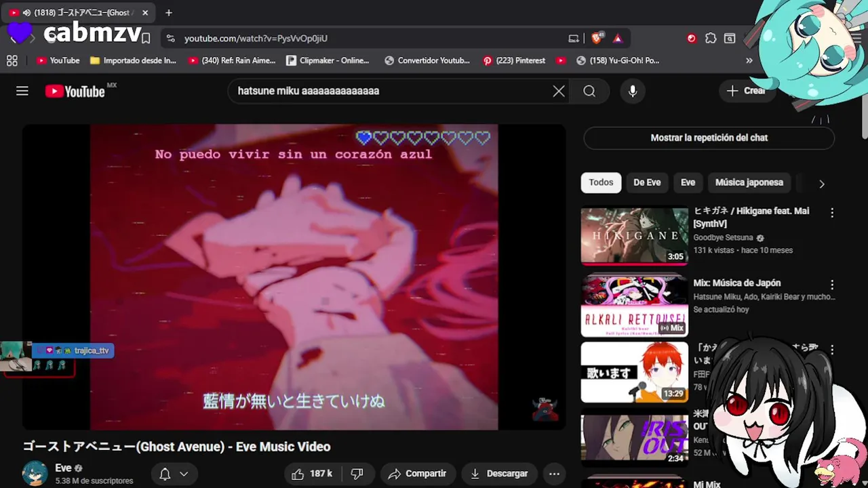Click the '5.38 M de suscriptores' text

tap(94, 481)
